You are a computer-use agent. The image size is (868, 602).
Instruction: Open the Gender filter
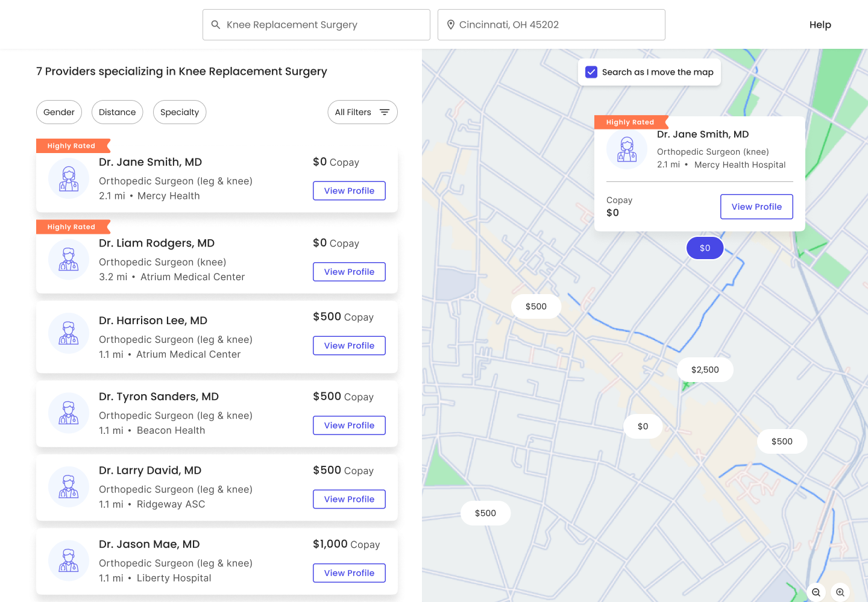click(59, 112)
